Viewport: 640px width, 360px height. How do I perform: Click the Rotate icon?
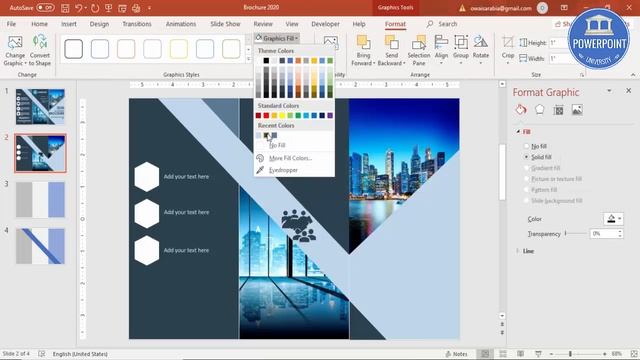[x=480, y=42]
